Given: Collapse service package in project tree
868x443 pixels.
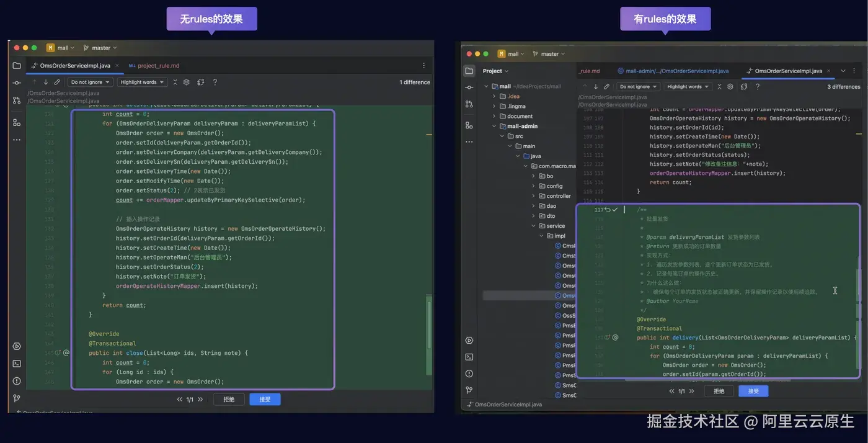Looking at the screenshot, I should [x=533, y=226].
